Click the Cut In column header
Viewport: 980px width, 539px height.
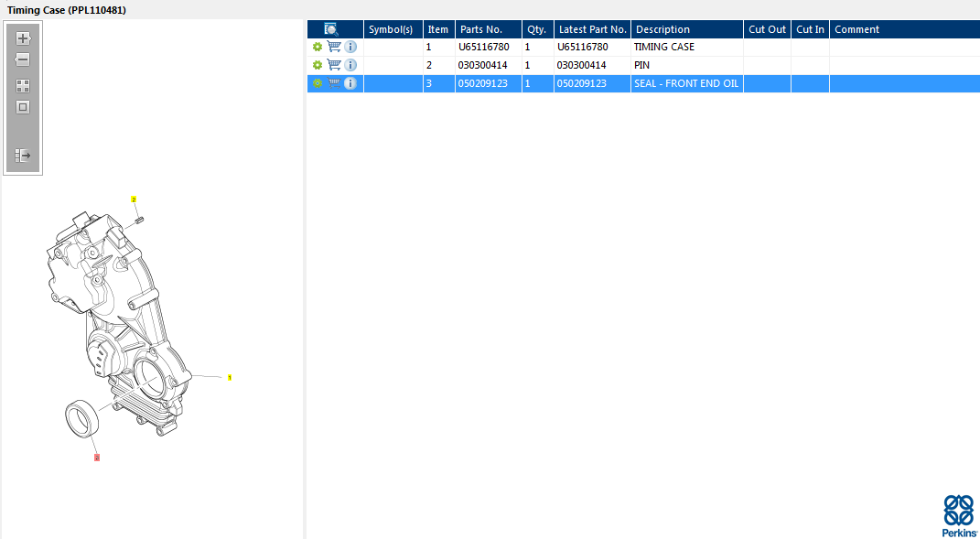pos(811,29)
